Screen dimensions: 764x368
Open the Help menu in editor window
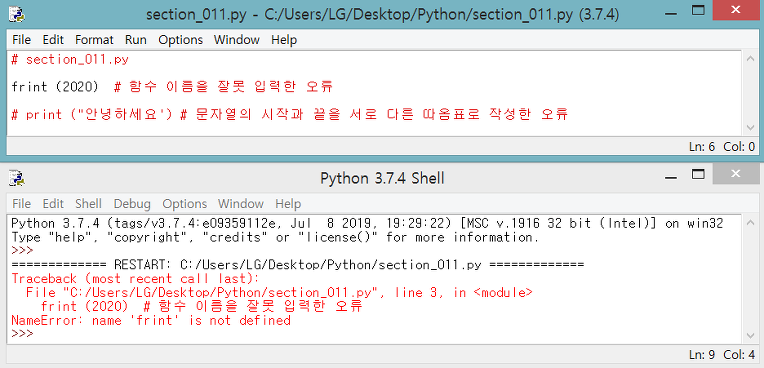click(284, 39)
